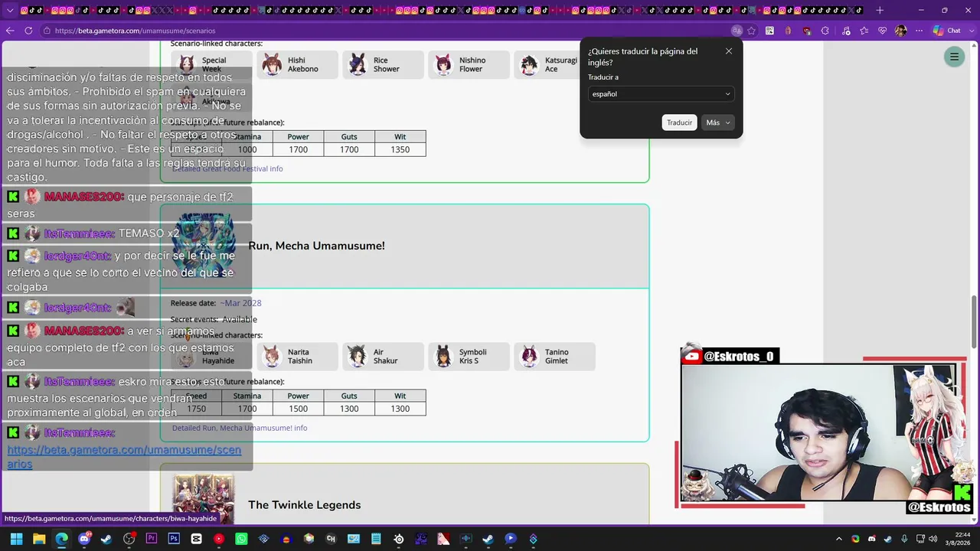
Task: Open Tanino Gimlet character link
Action: point(555,357)
